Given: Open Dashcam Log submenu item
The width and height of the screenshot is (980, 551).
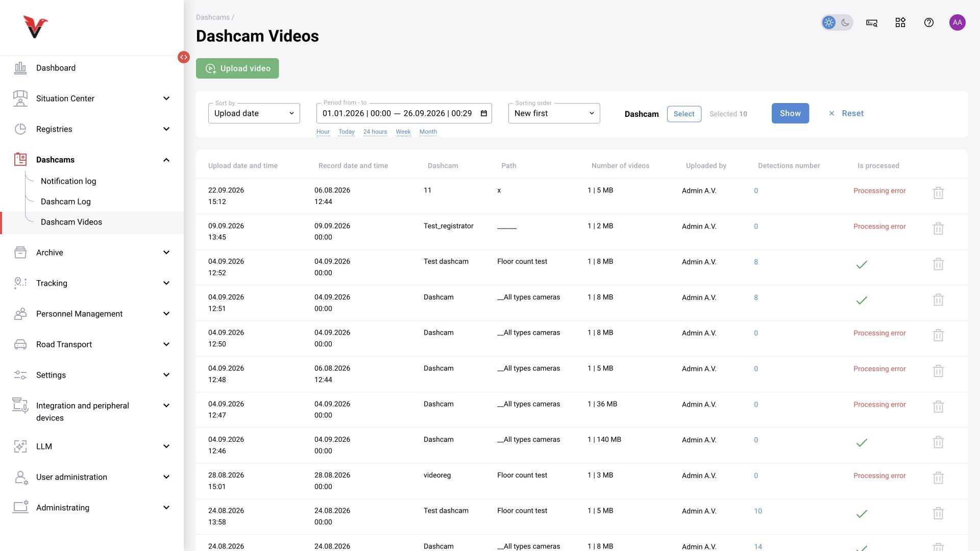Looking at the screenshot, I should click(x=66, y=202).
